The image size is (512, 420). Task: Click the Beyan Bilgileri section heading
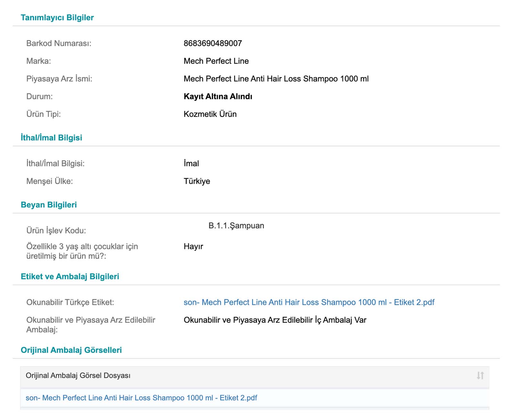click(49, 205)
